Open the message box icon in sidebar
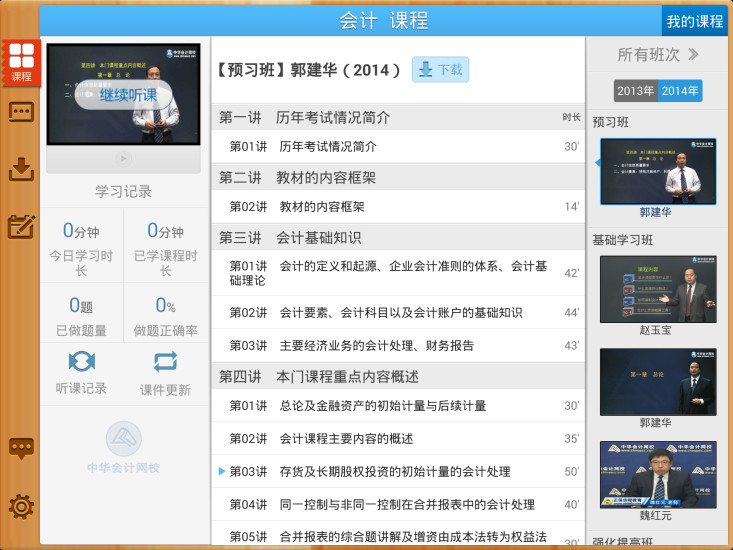The height and width of the screenshot is (550, 733). click(x=21, y=112)
